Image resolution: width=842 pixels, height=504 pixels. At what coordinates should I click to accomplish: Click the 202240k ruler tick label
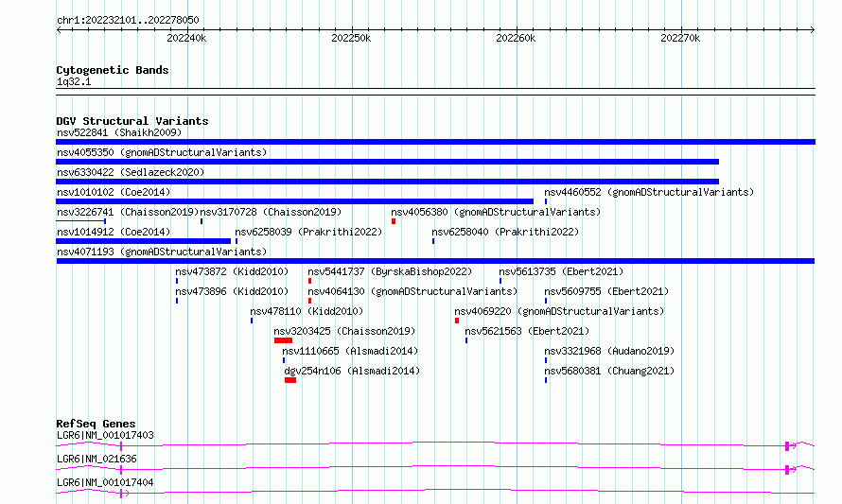(186, 38)
